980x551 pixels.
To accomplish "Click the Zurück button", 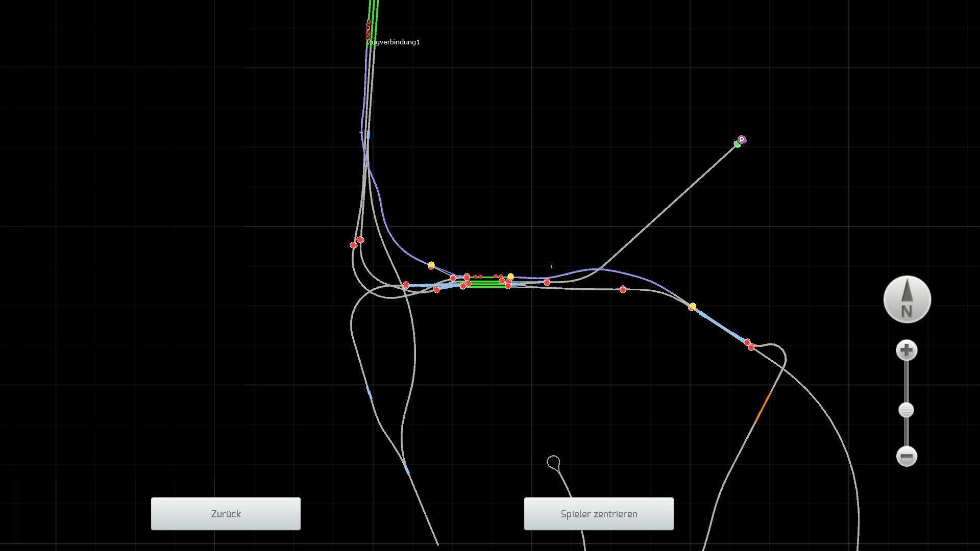I will pos(226,514).
